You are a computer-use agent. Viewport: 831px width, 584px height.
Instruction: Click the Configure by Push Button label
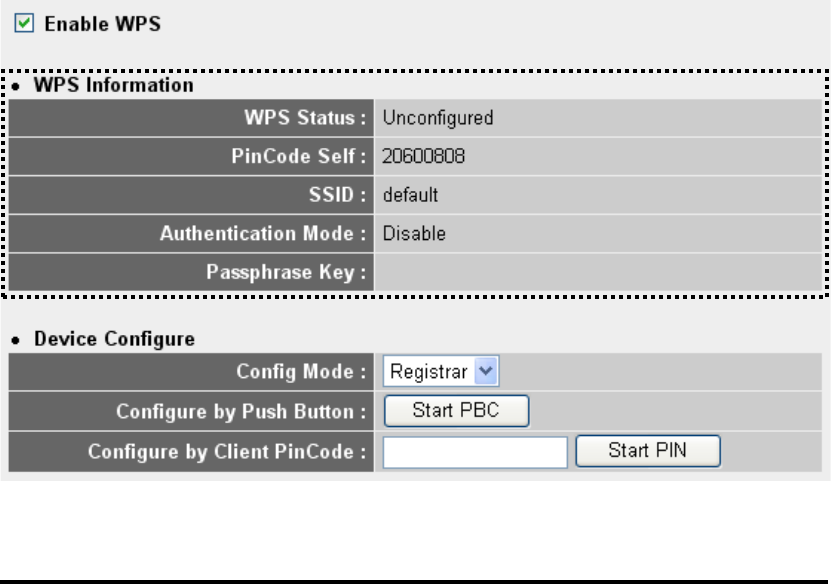click(x=241, y=412)
